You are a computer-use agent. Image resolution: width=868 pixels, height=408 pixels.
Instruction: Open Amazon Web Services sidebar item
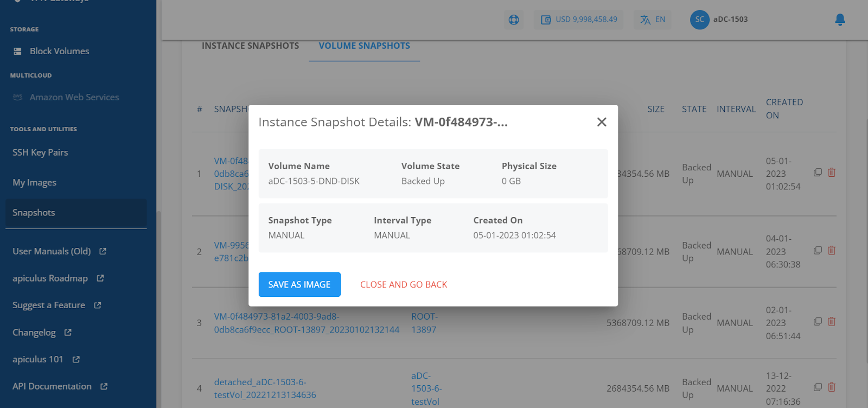(74, 97)
